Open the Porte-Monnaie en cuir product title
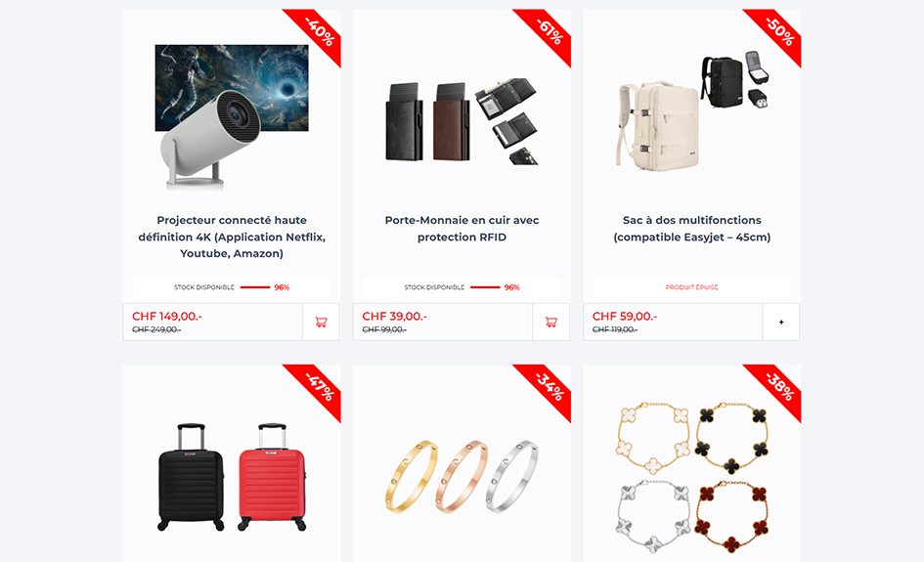 pos(462,229)
